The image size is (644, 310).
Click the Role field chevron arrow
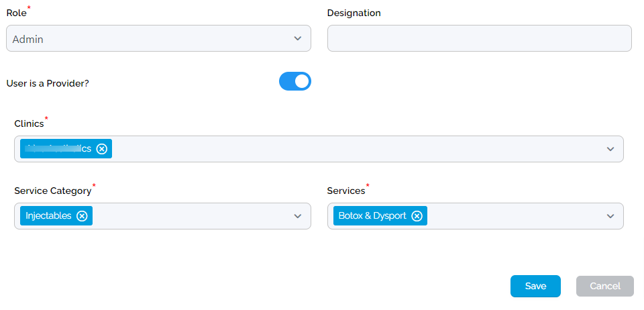[x=298, y=39]
